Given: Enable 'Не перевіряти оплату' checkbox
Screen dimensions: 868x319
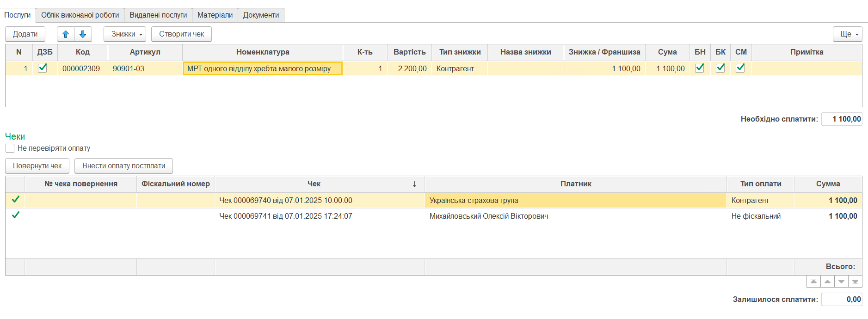Looking at the screenshot, I should 10,148.
